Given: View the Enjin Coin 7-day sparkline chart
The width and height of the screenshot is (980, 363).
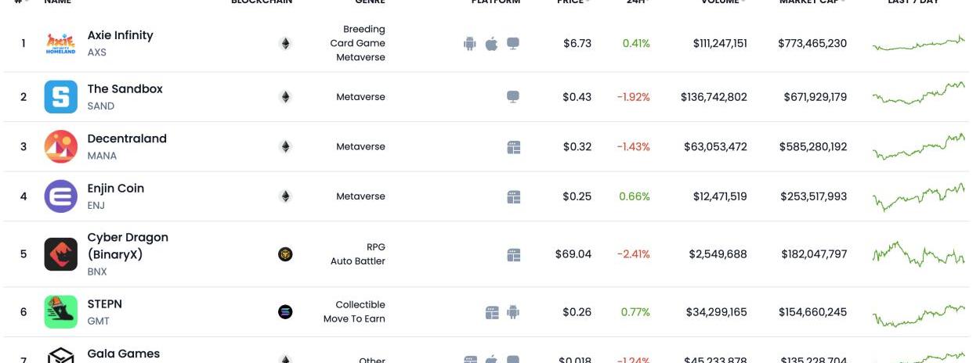Looking at the screenshot, I should pos(918,196).
